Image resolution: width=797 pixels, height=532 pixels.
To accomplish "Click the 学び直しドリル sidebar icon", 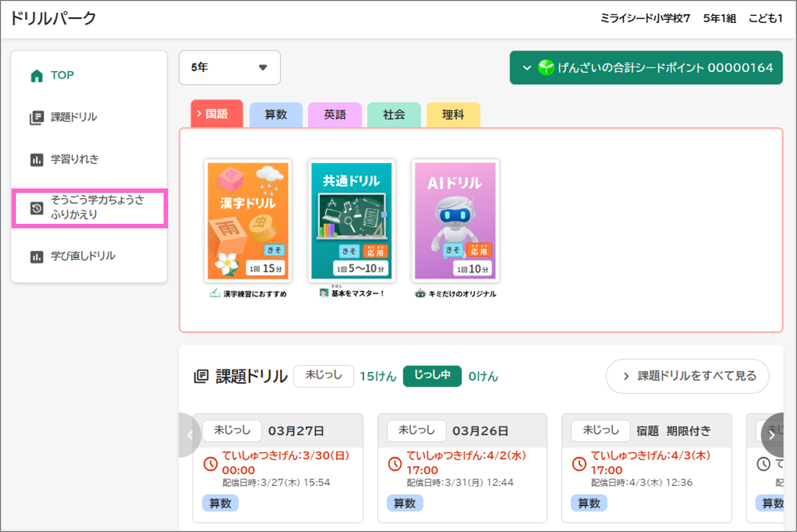I will coord(37,257).
